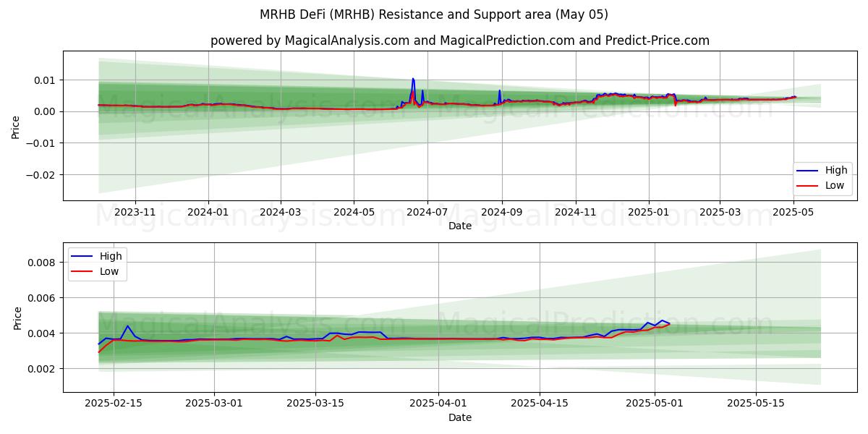Click the 2024-05 tick label on the top chart

point(354,211)
